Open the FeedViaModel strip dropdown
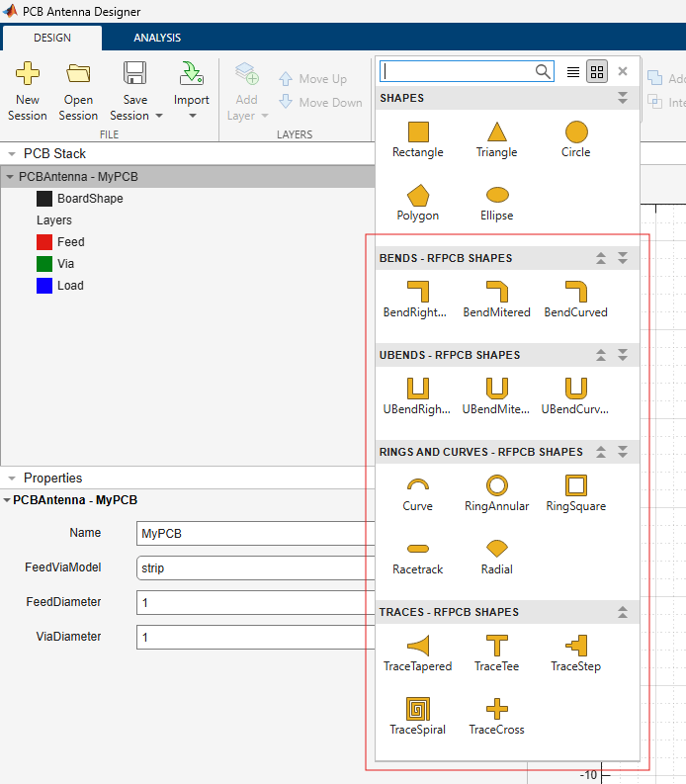 (x=255, y=568)
